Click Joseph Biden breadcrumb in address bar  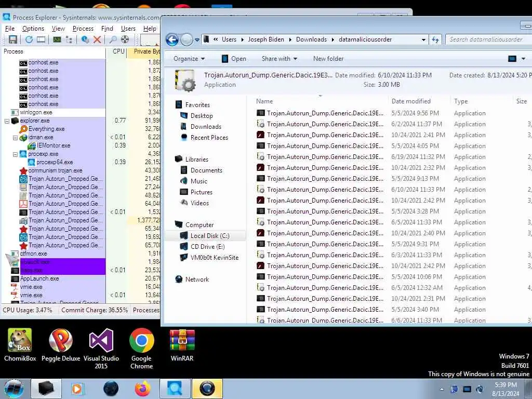(x=266, y=39)
